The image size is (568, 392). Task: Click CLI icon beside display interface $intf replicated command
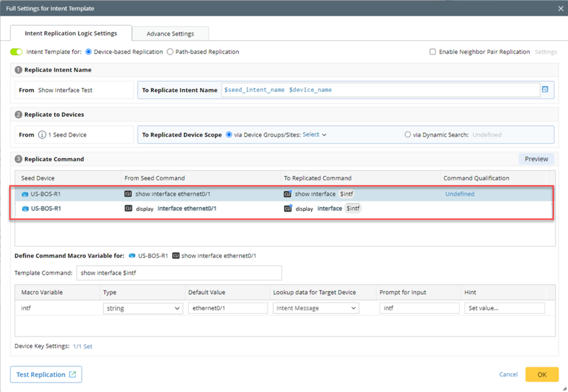288,208
